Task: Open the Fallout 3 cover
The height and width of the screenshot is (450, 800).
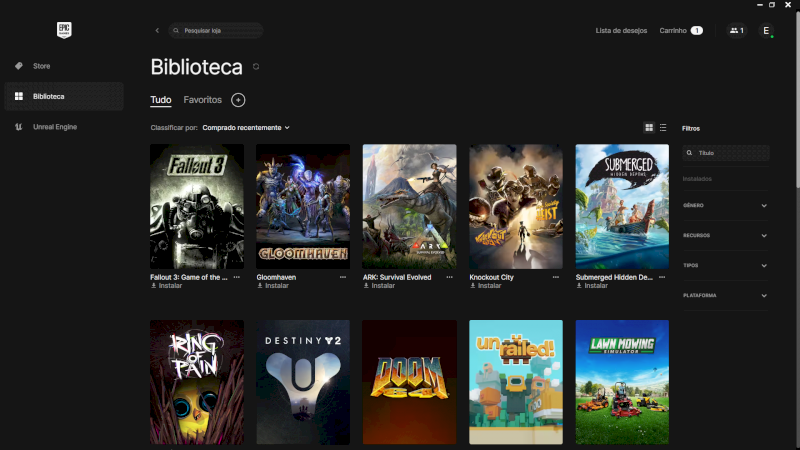Action: pos(197,207)
